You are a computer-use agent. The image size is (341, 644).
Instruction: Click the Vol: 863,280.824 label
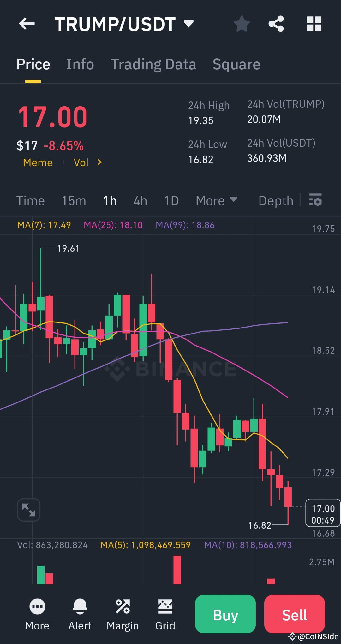[x=52, y=545]
